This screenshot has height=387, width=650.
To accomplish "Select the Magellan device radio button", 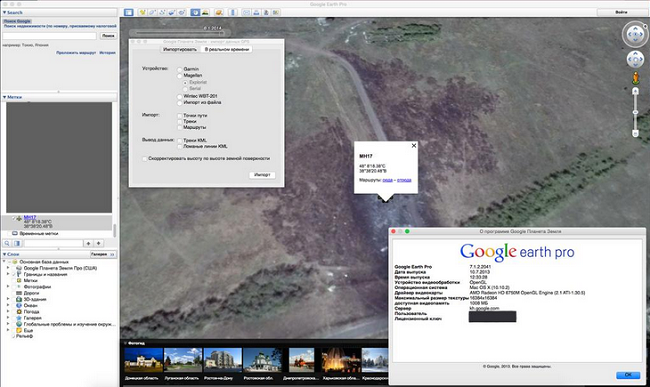I will pyautogui.click(x=179, y=76).
